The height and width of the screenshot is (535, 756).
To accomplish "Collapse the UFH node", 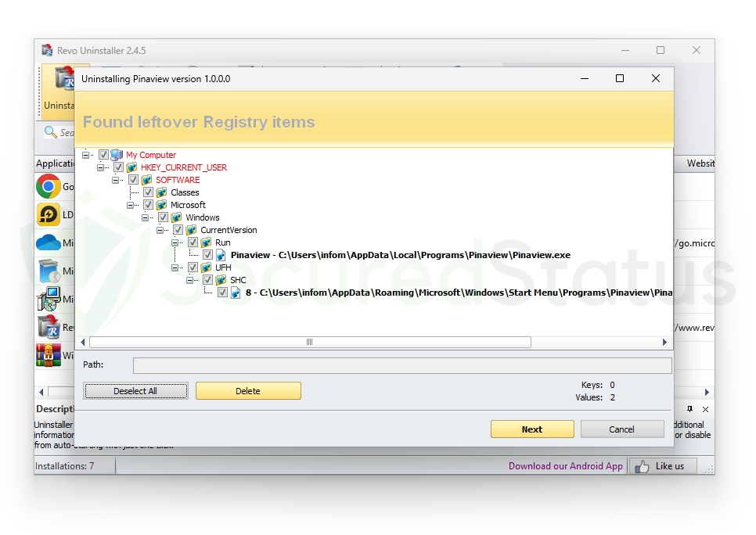I will [175, 267].
